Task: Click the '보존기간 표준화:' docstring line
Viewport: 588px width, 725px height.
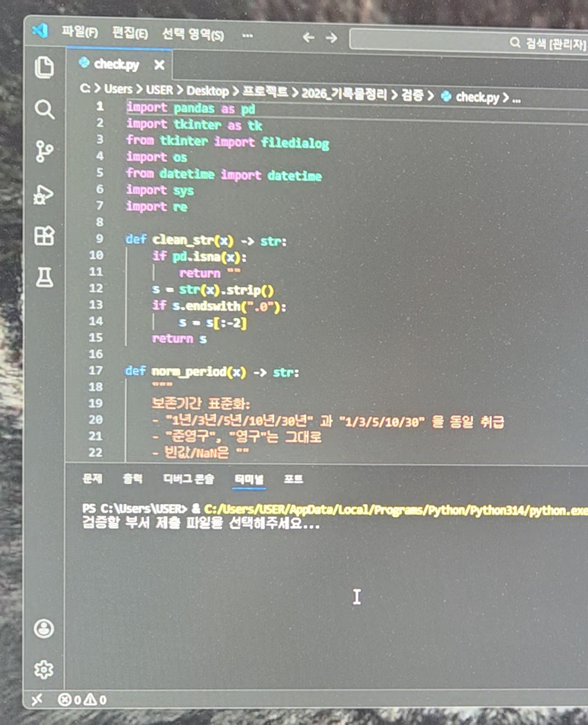Action: pos(201,403)
